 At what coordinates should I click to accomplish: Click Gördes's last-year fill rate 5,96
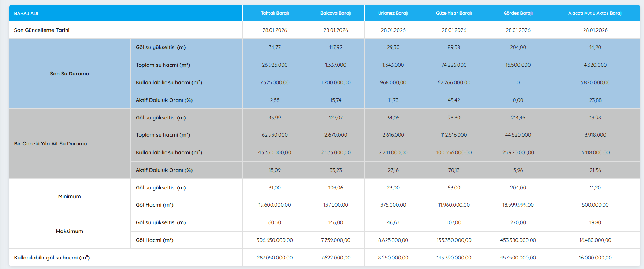pos(518,170)
